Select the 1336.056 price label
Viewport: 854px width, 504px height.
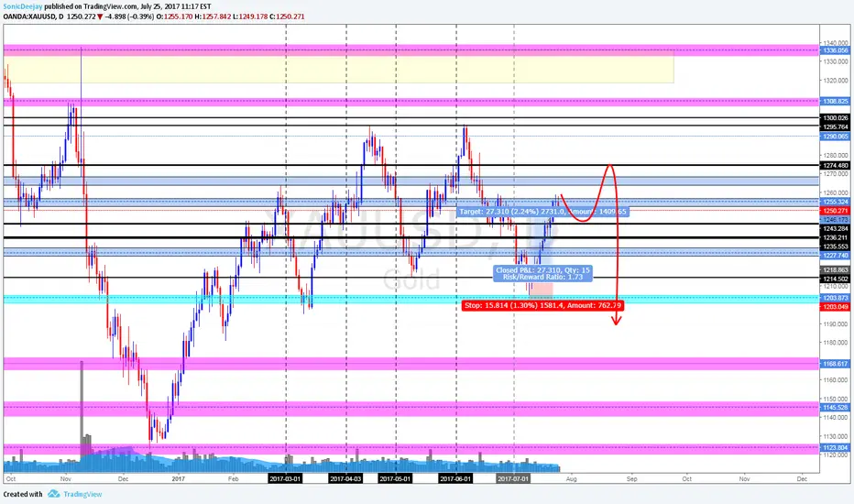[x=835, y=50]
